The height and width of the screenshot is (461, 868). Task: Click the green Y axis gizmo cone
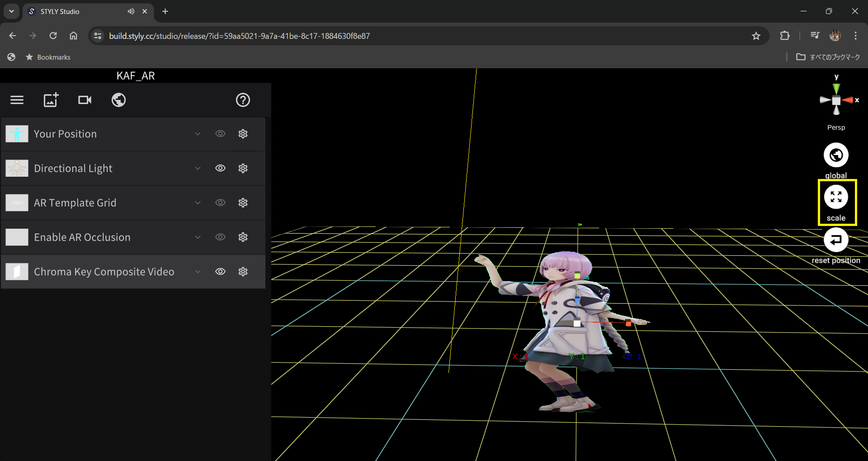[x=836, y=88]
